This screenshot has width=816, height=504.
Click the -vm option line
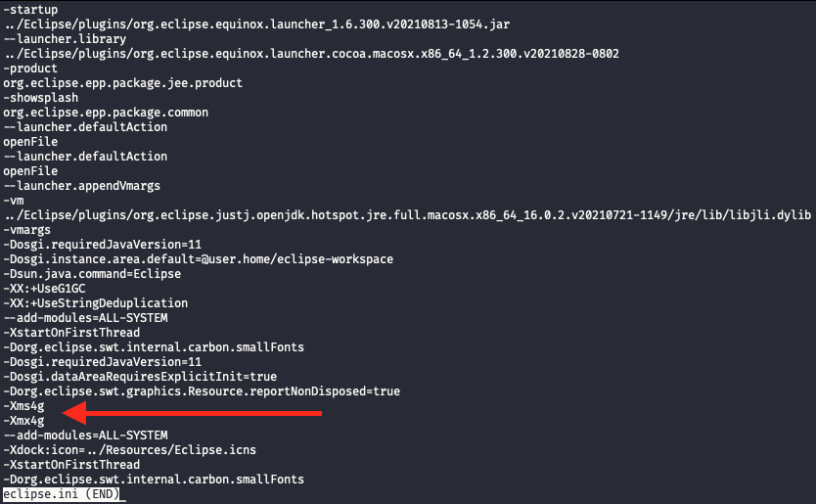14,201
